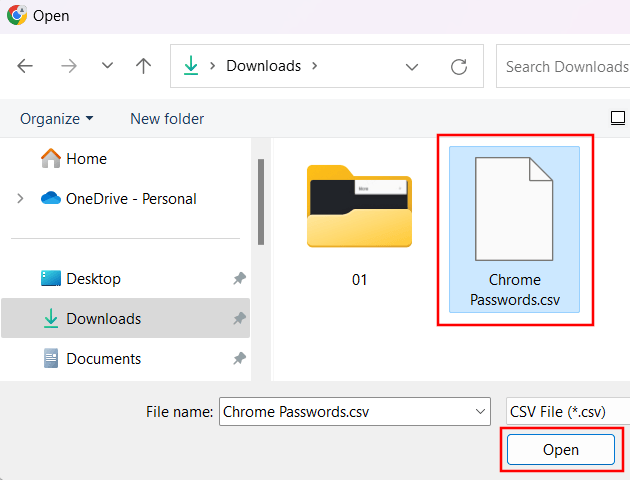
Task: Unpin Desktop using its pin icon
Action: [239, 278]
